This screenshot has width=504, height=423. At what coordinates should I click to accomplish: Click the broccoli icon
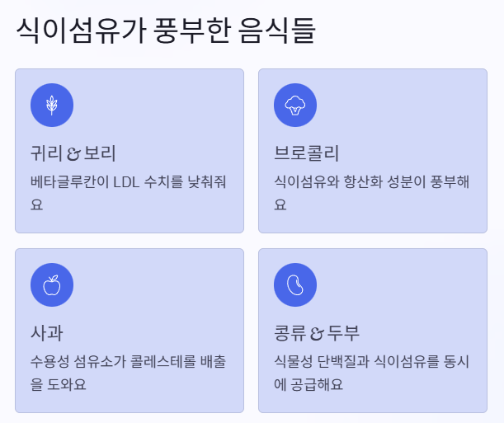click(x=295, y=105)
